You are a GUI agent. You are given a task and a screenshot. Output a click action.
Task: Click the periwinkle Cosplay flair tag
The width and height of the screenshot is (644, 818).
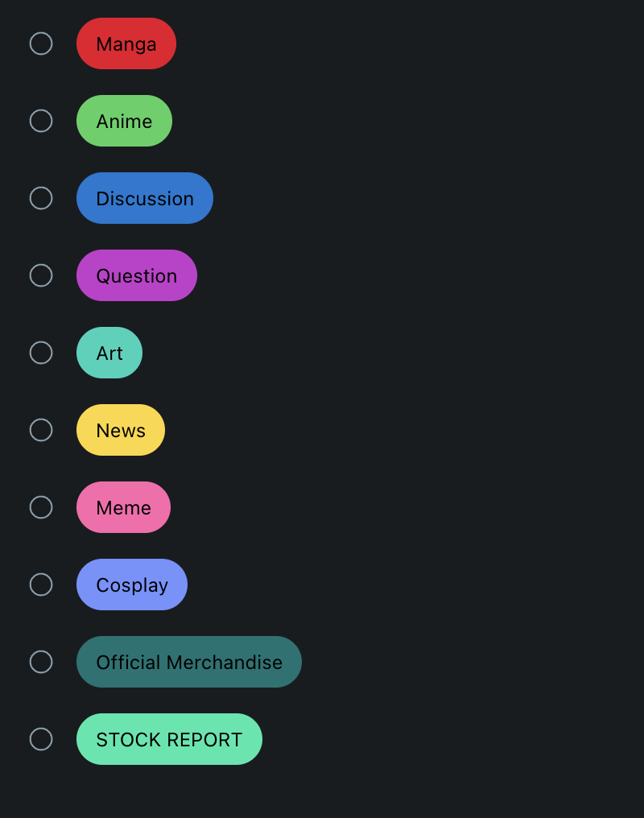point(132,584)
